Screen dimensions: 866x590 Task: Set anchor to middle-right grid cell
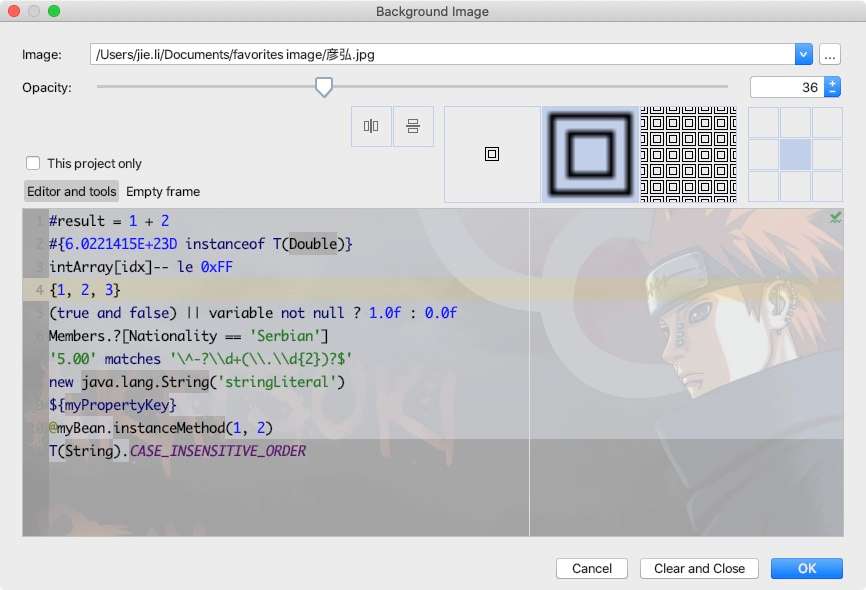click(827, 154)
